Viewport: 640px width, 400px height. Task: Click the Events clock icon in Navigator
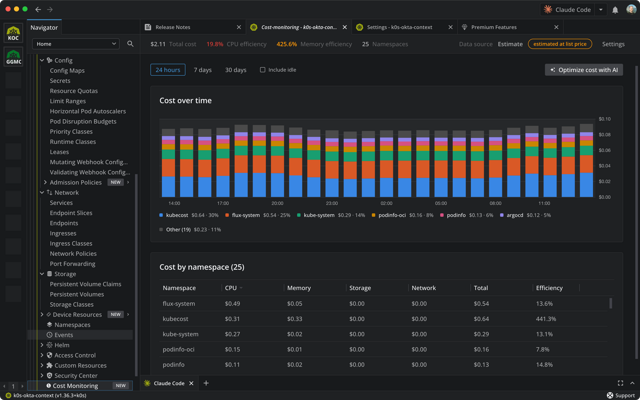pyautogui.click(x=49, y=335)
